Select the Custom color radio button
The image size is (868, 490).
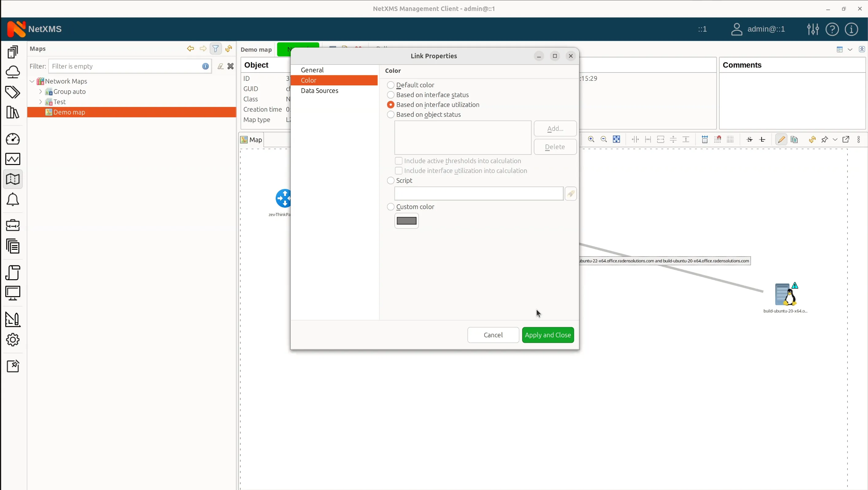(x=390, y=207)
